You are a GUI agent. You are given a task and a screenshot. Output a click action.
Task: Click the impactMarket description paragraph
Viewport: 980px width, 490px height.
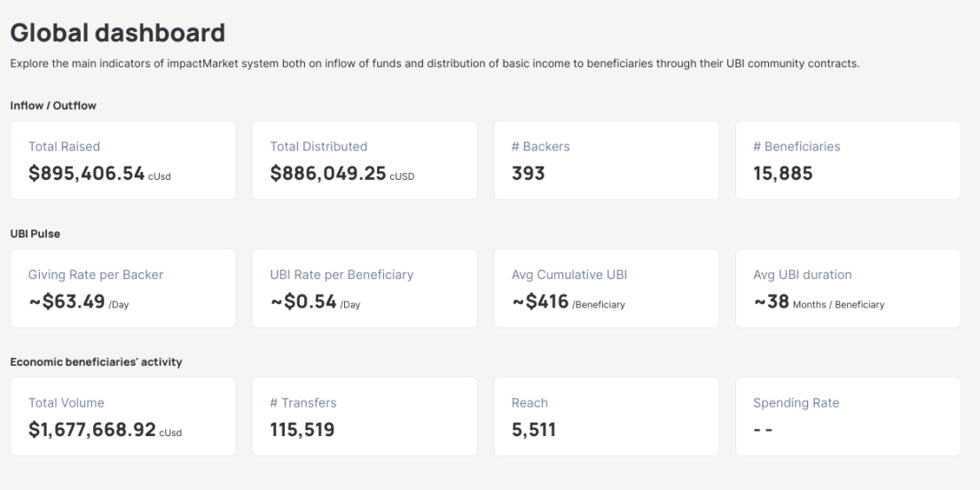coord(435,63)
